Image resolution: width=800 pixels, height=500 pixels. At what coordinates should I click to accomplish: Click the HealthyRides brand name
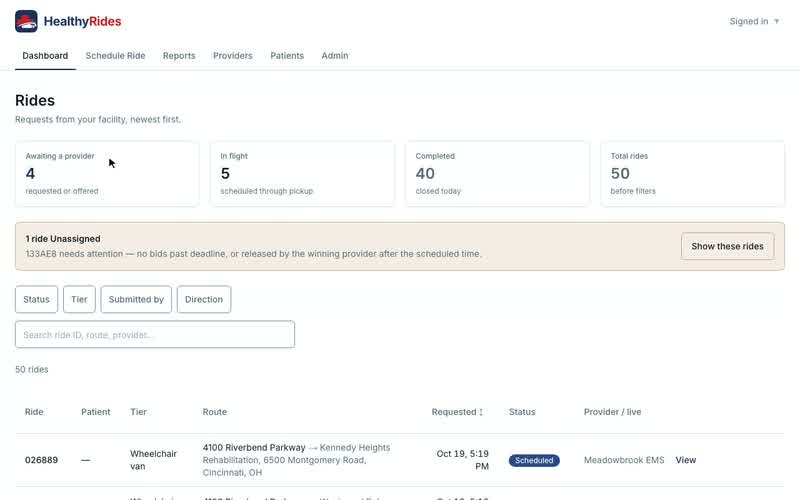point(82,21)
